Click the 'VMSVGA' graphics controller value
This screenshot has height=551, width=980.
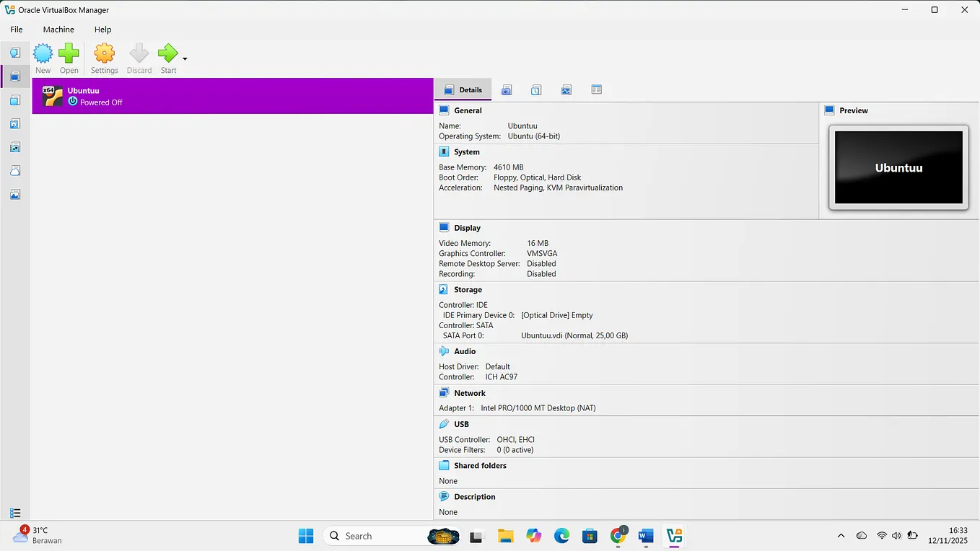click(542, 254)
